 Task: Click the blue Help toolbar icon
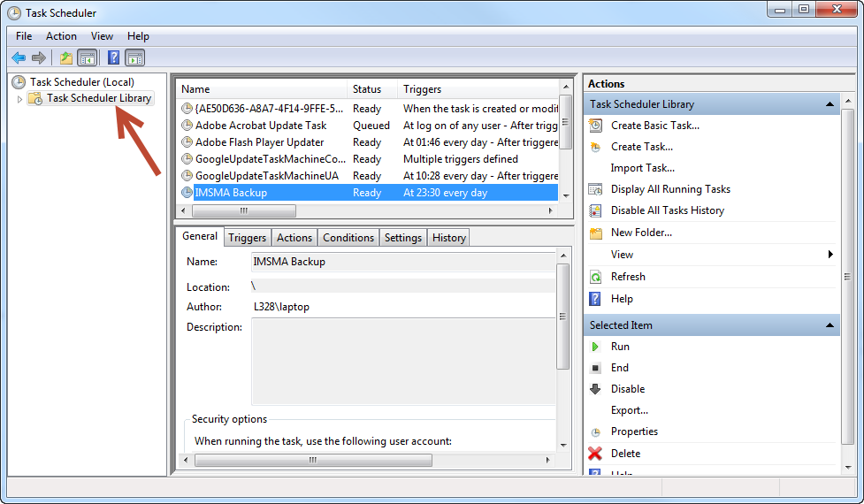click(x=113, y=58)
